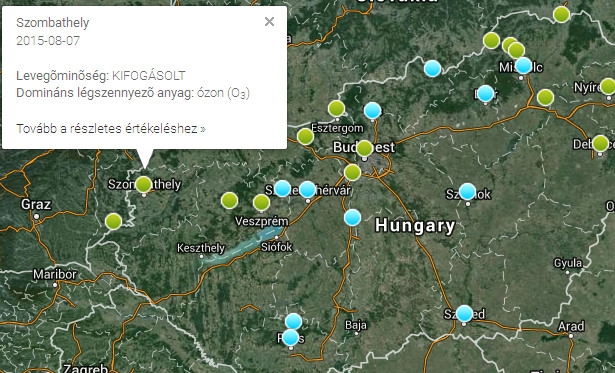Click 'Domináns légszennyező anyag: ózon' line
Viewport: 615px width, 373px height.
(133, 93)
